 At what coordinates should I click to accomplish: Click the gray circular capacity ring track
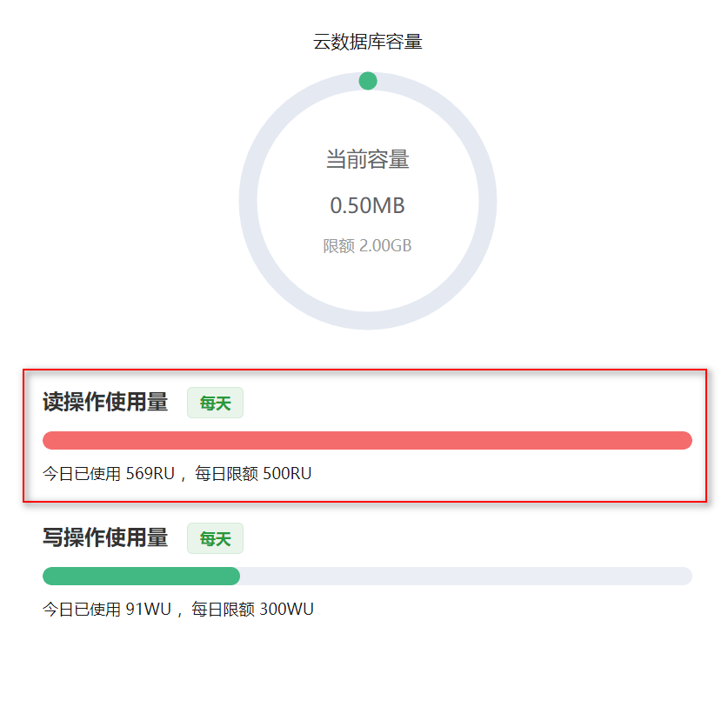pyautogui.click(x=249, y=201)
